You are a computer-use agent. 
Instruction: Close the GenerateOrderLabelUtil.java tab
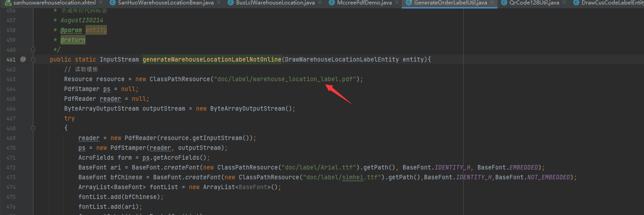(x=493, y=3)
